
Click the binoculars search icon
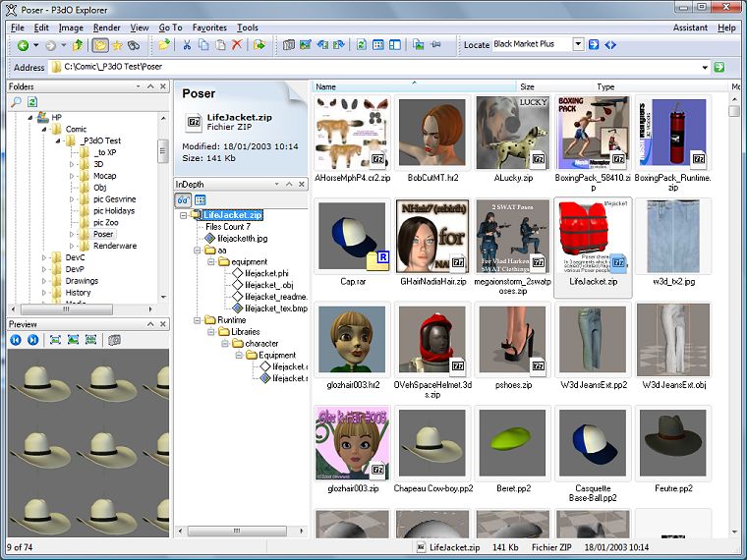point(134,45)
